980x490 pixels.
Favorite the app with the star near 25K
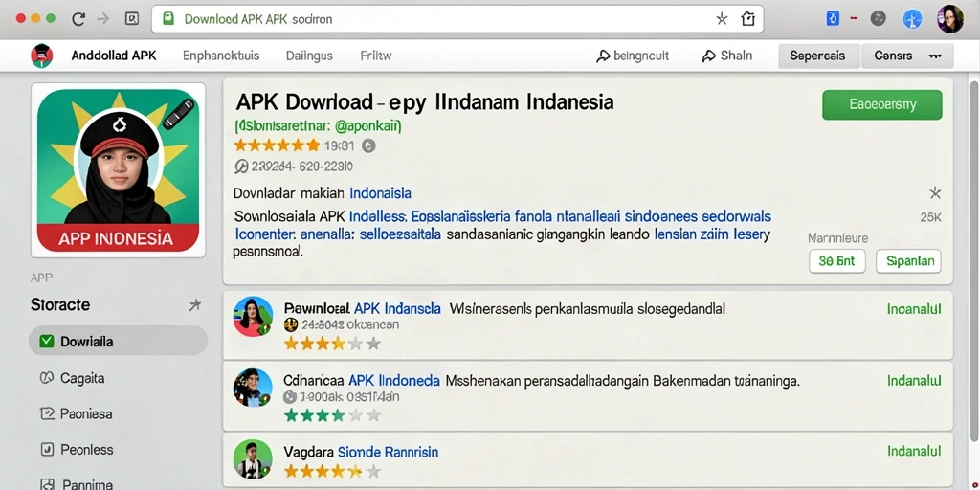(x=934, y=192)
